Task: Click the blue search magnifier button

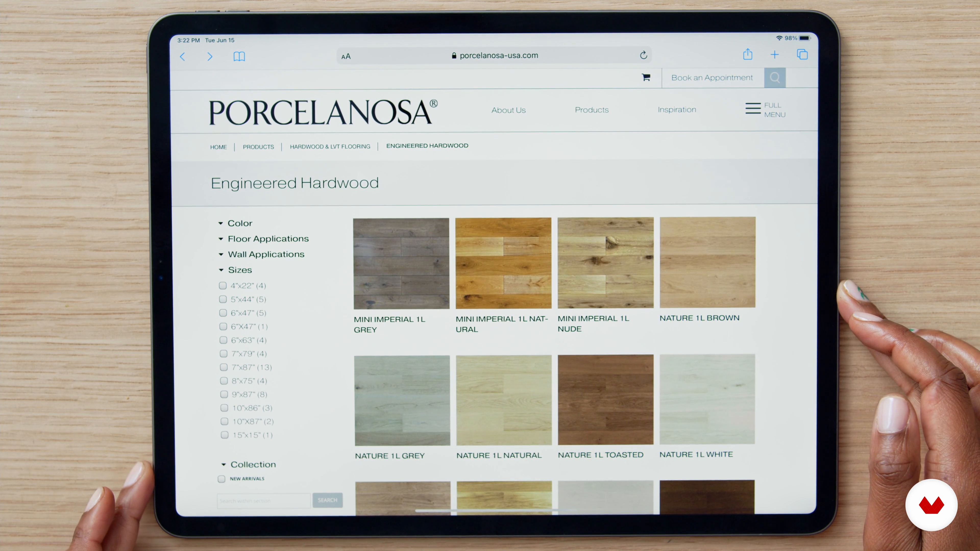Action: [775, 78]
